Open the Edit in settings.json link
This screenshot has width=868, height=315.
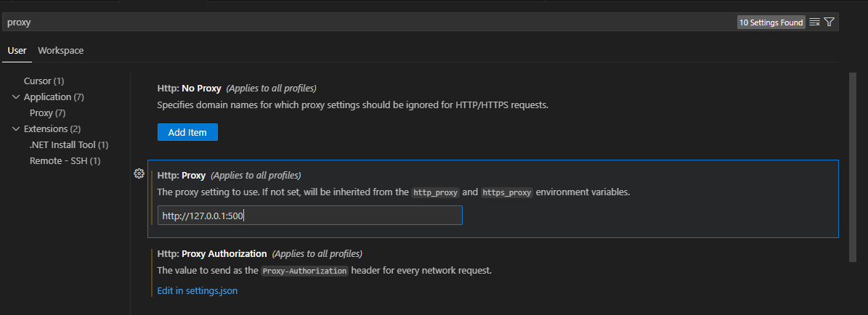[x=198, y=291]
